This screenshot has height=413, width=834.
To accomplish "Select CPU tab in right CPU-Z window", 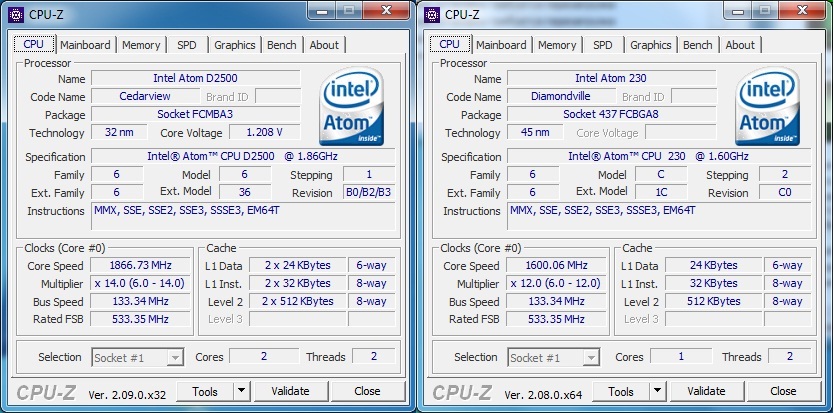I will (x=450, y=44).
